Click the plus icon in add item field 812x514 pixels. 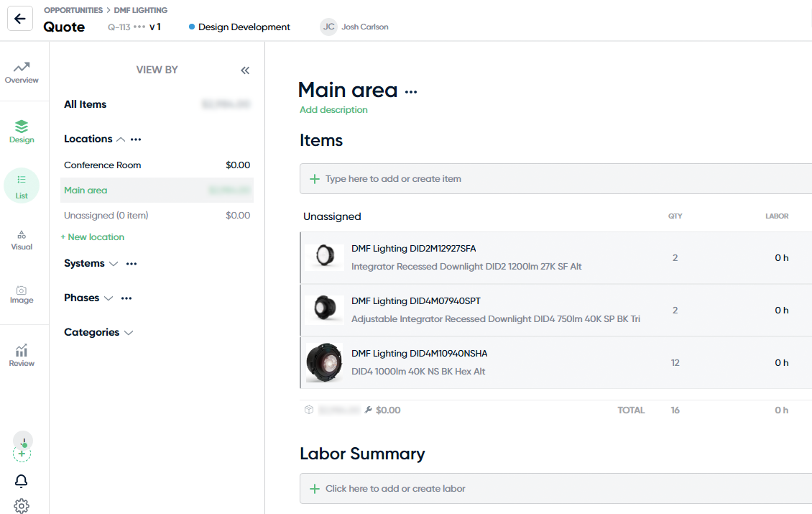point(314,179)
